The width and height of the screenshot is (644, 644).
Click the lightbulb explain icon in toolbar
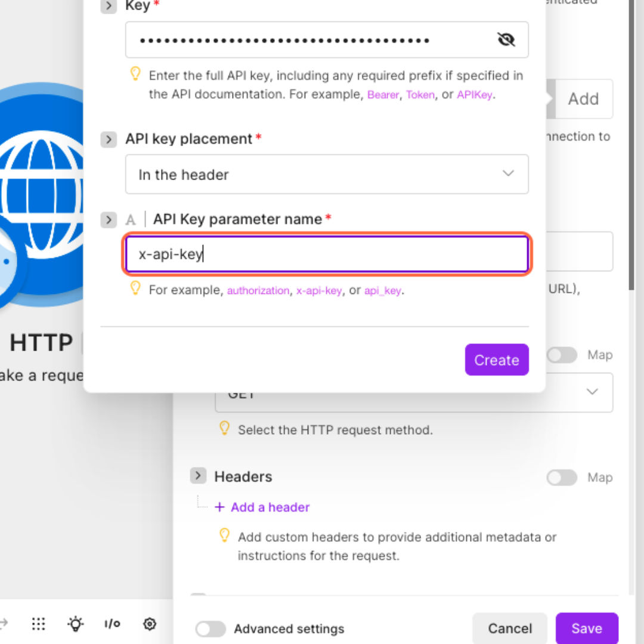click(76, 624)
